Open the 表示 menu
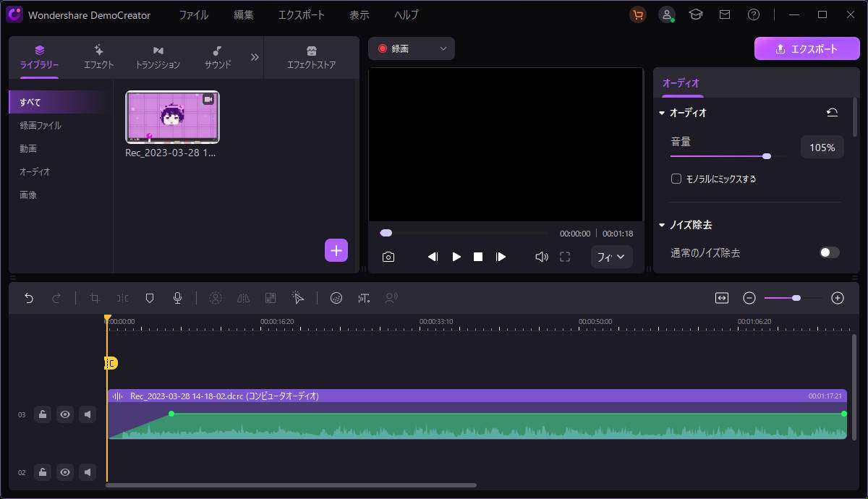The height and width of the screenshot is (499, 868). point(359,14)
